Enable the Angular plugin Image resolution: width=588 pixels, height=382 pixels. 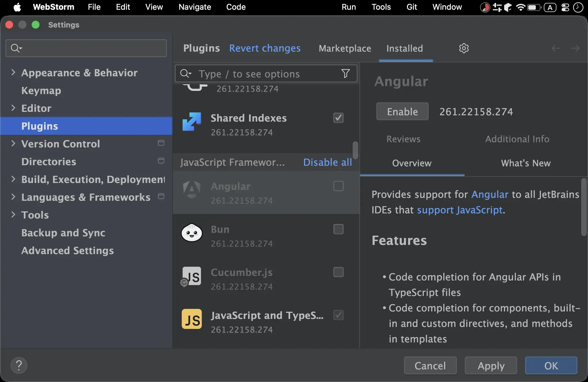(x=402, y=111)
